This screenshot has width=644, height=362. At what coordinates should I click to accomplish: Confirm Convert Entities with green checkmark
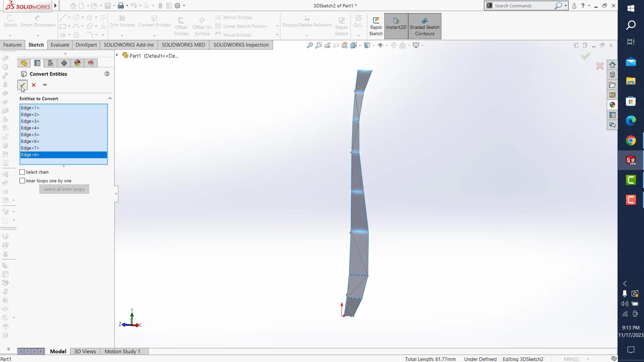(22, 85)
